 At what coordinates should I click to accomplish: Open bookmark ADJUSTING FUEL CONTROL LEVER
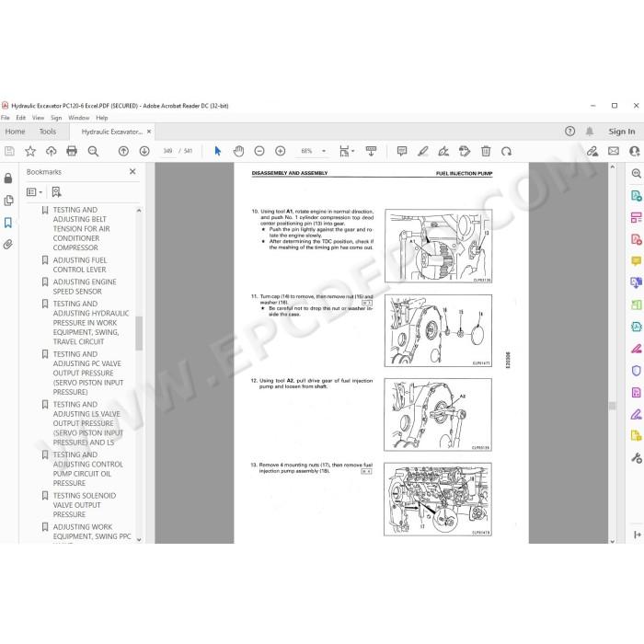[80, 265]
